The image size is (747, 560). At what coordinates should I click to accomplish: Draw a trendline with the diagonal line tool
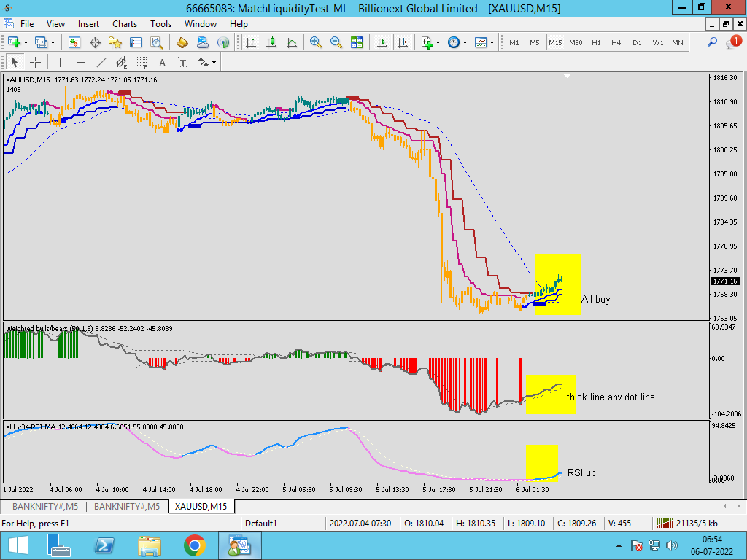pyautogui.click(x=101, y=62)
